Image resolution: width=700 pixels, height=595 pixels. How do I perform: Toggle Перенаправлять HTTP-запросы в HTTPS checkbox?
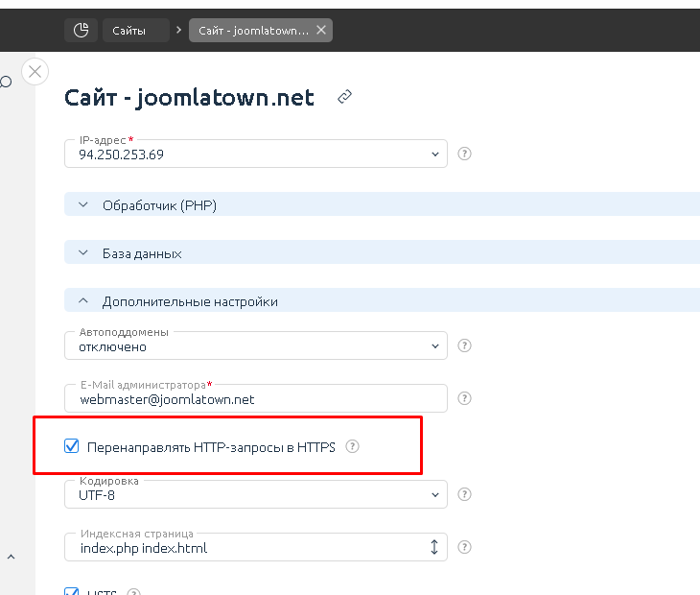click(71, 446)
